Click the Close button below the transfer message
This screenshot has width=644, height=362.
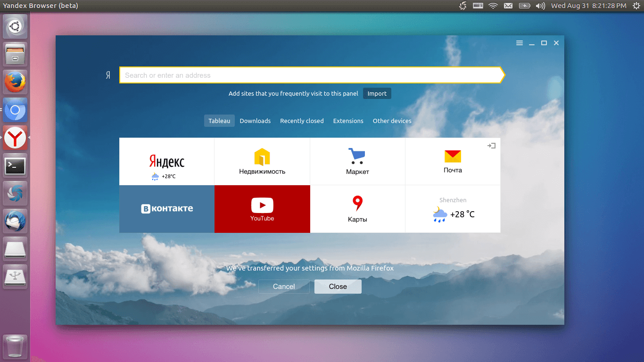click(x=338, y=287)
